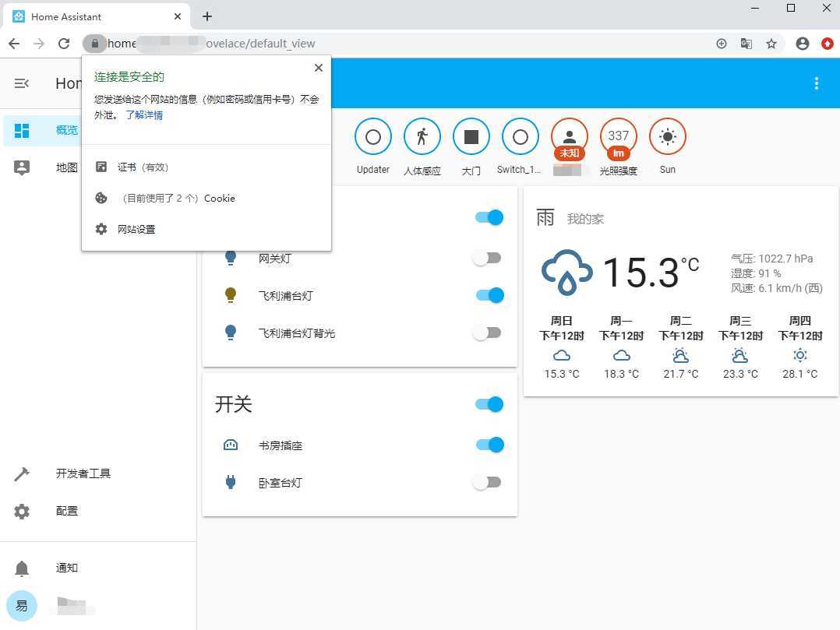Click the 书房插座 socket icon
Viewport: 840px width, 630px height.
tap(231, 445)
